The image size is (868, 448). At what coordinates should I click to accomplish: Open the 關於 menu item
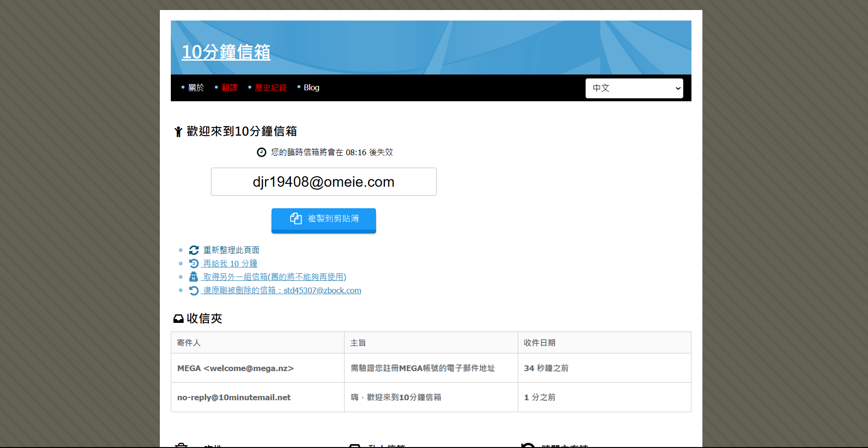tap(196, 88)
